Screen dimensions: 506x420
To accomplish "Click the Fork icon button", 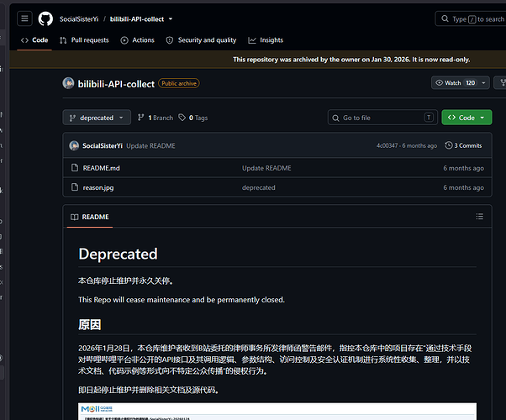I will coord(501,83).
